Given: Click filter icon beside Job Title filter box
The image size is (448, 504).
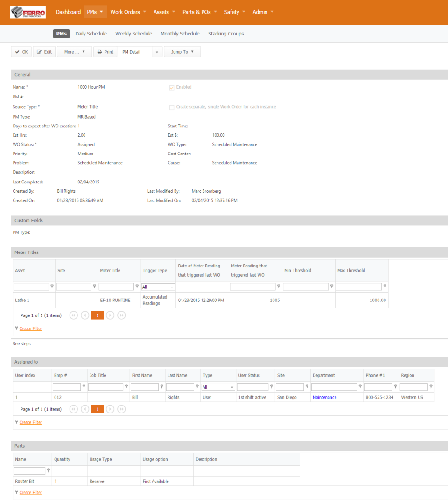Looking at the screenshot, I should click(126, 386).
